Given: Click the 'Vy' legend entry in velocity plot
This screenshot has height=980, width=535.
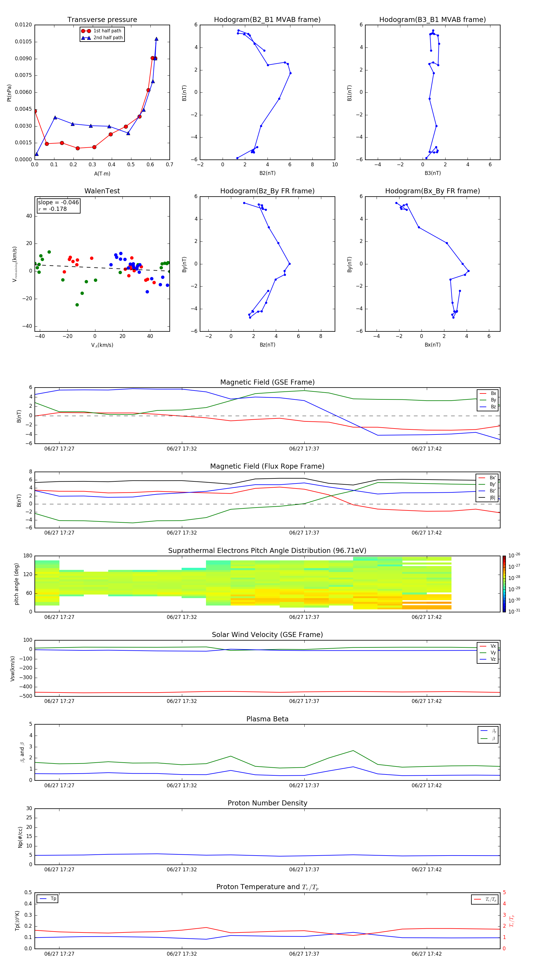Looking at the screenshot, I should coord(488,653).
